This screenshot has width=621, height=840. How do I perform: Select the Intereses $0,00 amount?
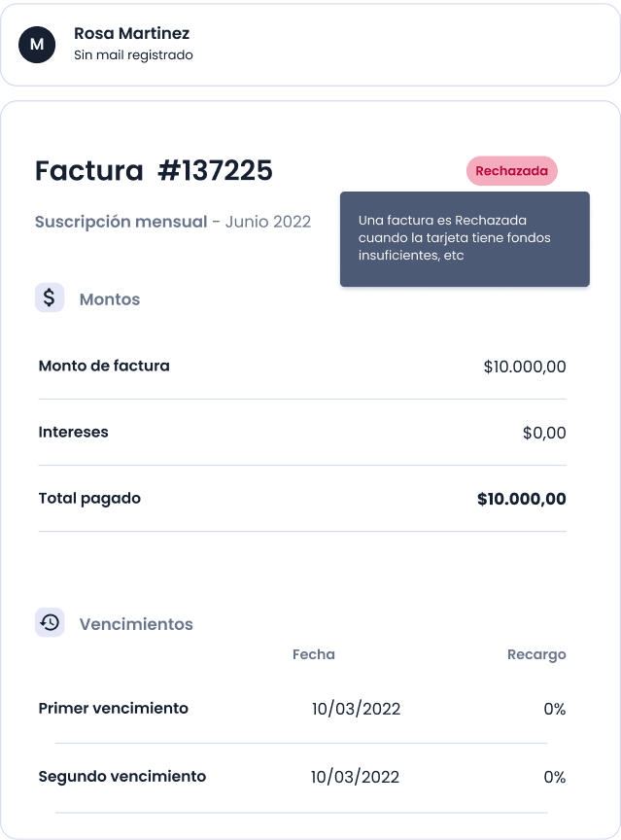[x=544, y=433]
